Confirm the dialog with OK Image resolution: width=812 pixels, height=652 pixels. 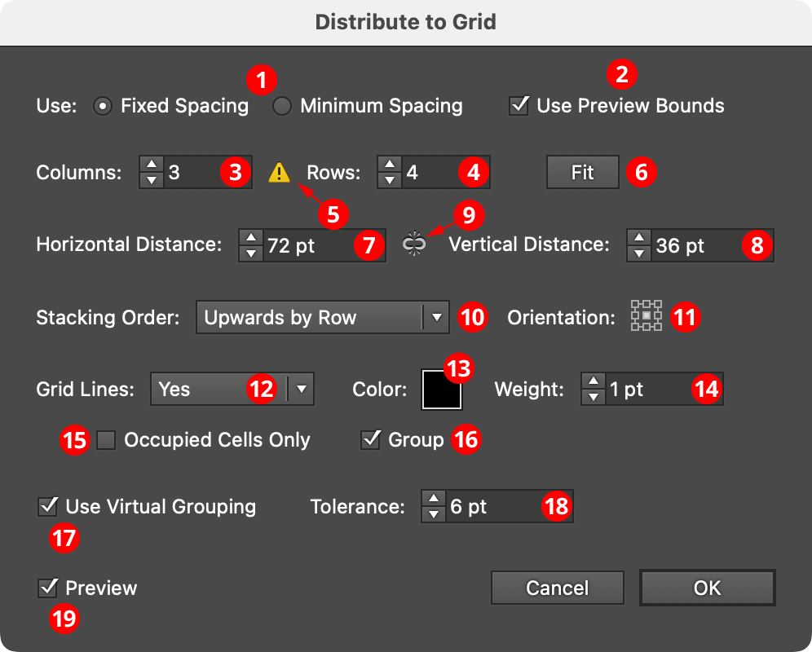tap(706, 588)
